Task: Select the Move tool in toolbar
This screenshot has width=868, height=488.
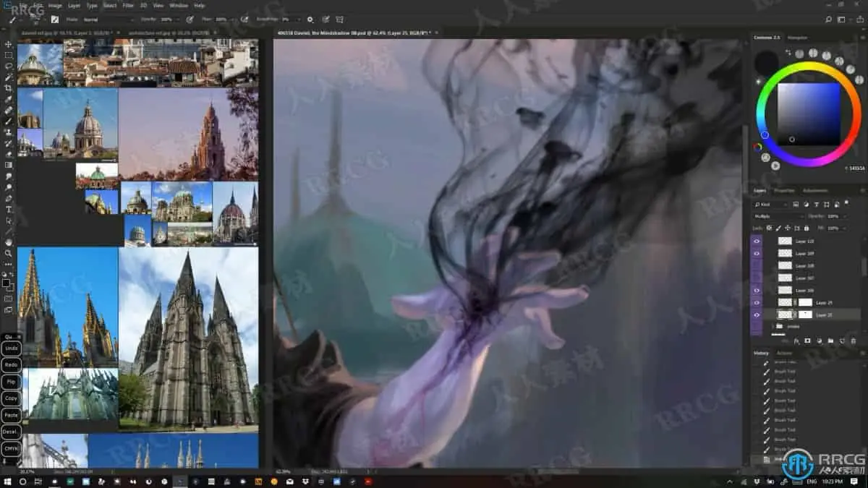Action: pos(9,44)
